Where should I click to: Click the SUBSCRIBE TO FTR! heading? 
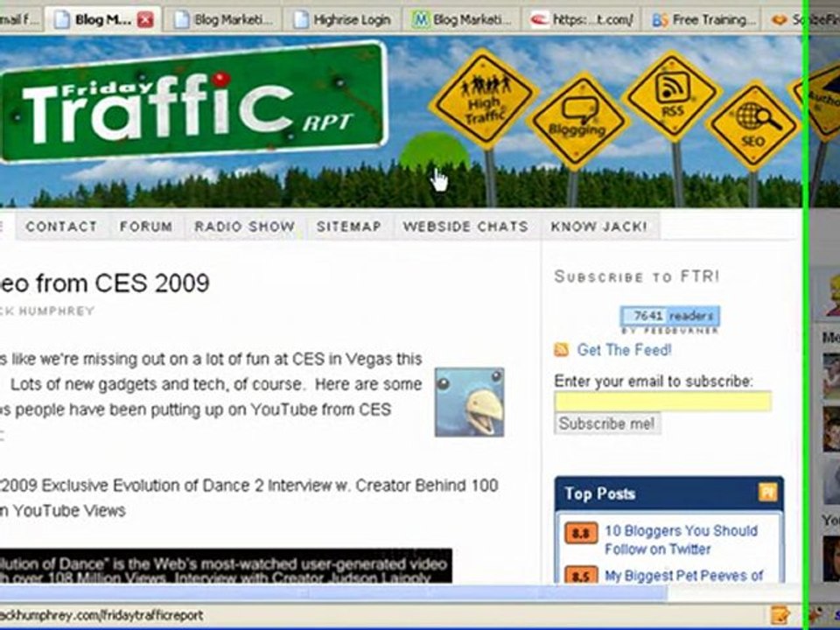637,276
